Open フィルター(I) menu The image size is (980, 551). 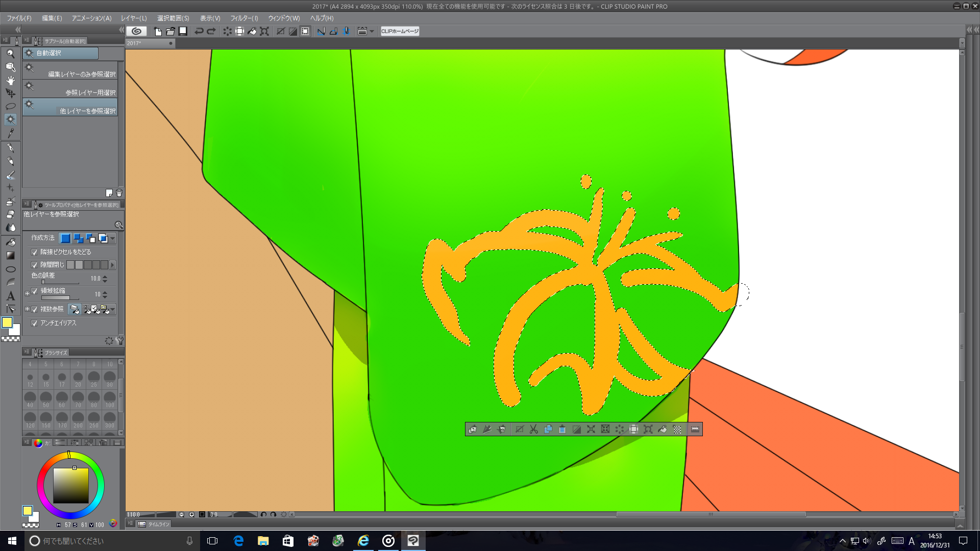click(244, 18)
